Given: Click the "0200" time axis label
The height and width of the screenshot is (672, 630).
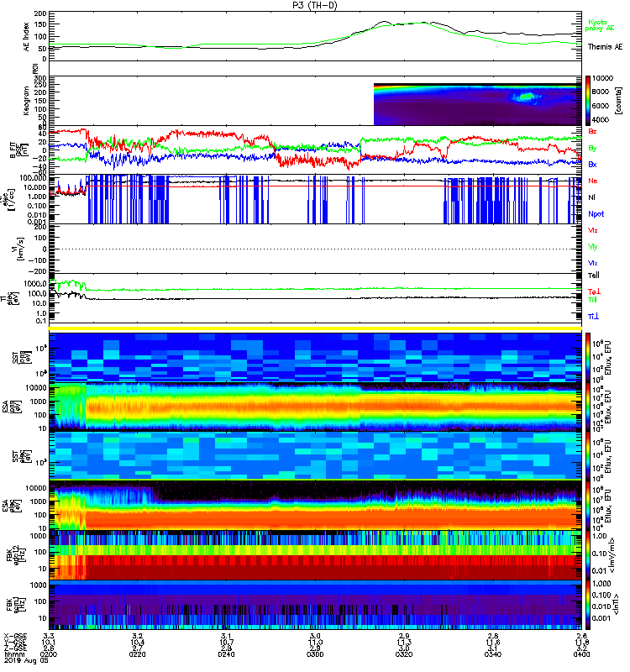Looking at the screenshot, I should point(49,654).
